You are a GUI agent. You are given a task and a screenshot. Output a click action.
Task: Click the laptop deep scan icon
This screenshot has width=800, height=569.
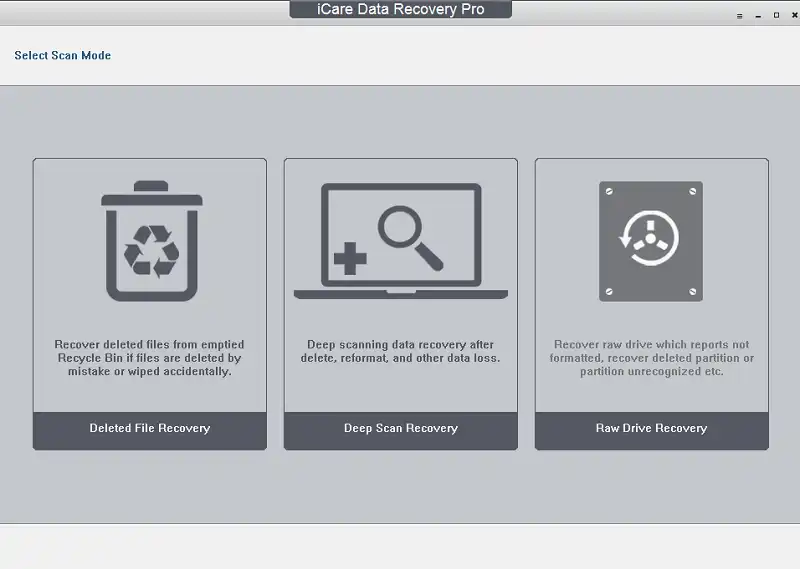[x=400, y=241]
